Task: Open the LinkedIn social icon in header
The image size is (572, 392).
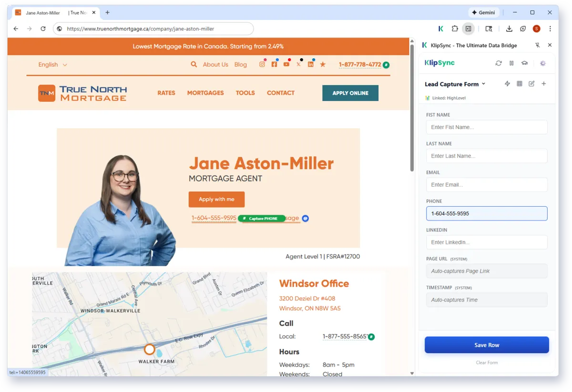Action: click(311, 64)
